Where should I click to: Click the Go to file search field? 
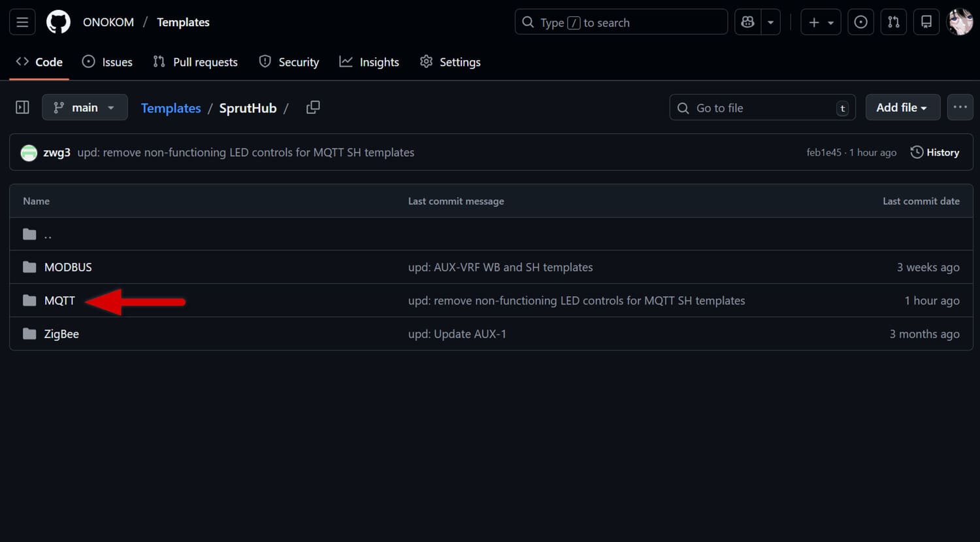point(762,107)
